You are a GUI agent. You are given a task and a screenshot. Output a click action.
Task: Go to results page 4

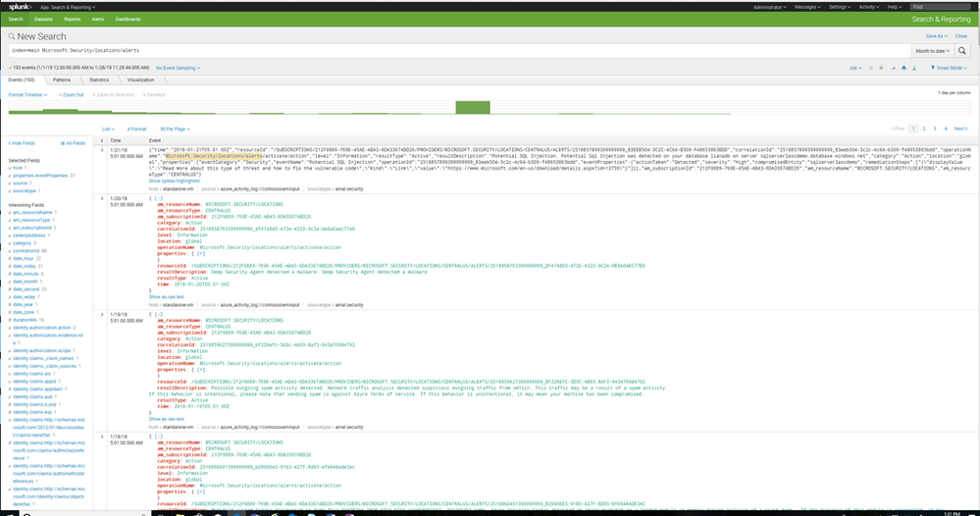[946, 129]
